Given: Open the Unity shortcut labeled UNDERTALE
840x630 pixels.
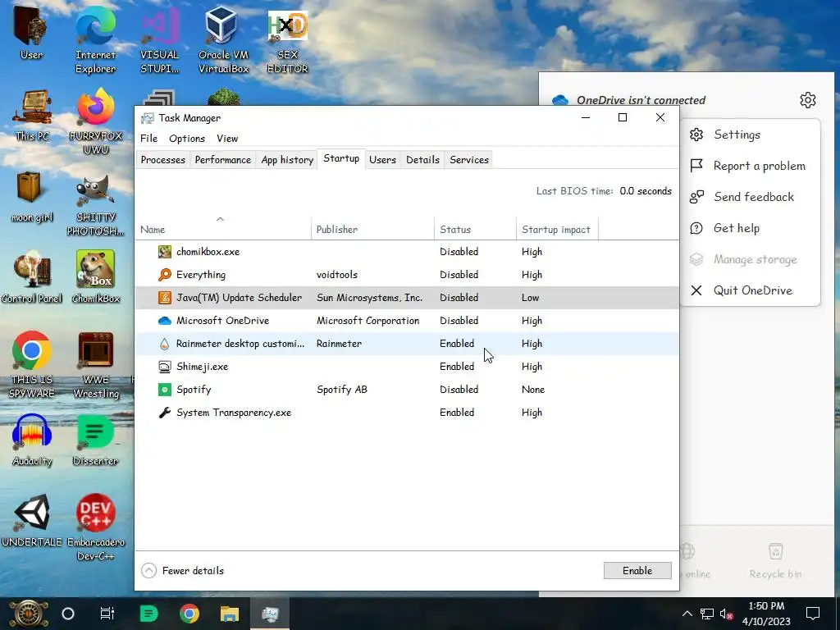Looking at the screenshot, I should coord(32,521).
